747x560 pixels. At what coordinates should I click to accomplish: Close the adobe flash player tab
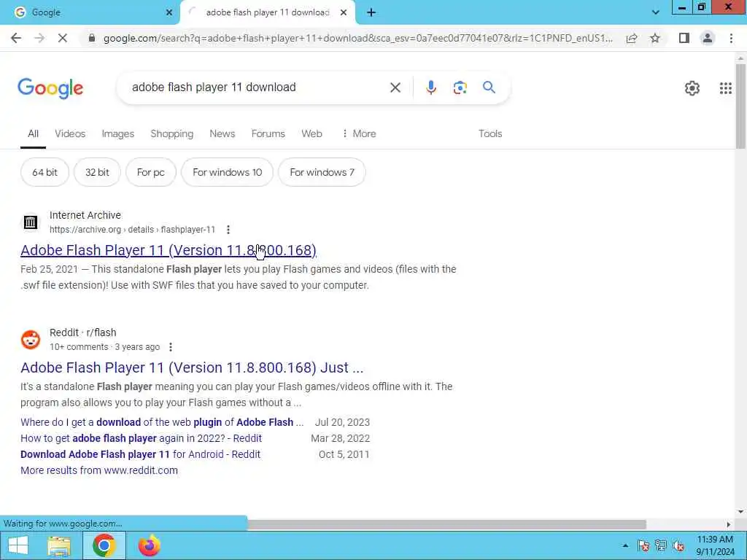pos(343,12)
